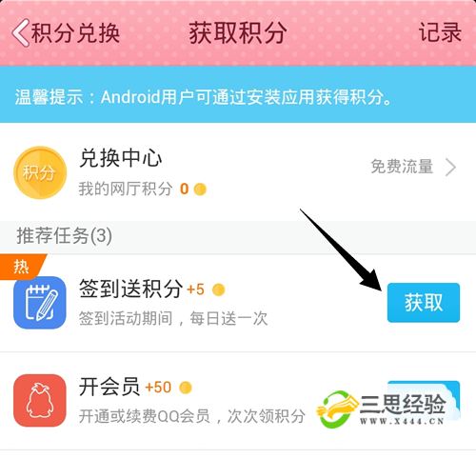476x459 pixels.
Task: Tap the 温馨提示 Android notice banner
Action: [238, 94]
